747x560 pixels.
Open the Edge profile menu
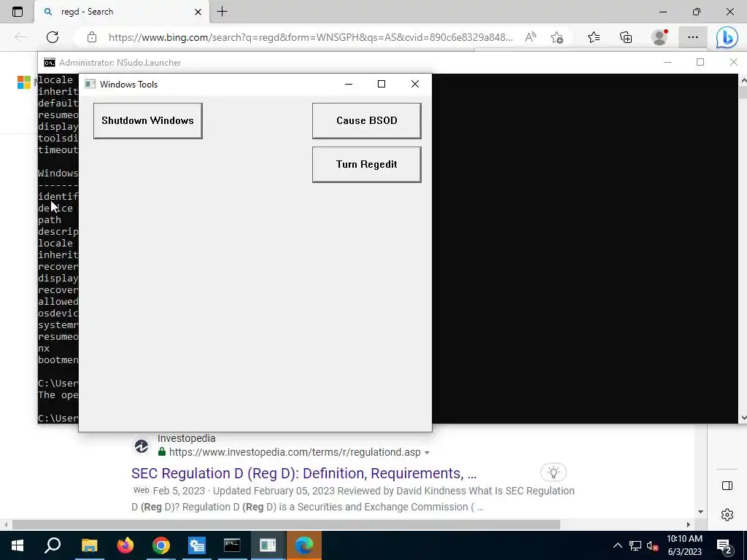pos(659,37)
